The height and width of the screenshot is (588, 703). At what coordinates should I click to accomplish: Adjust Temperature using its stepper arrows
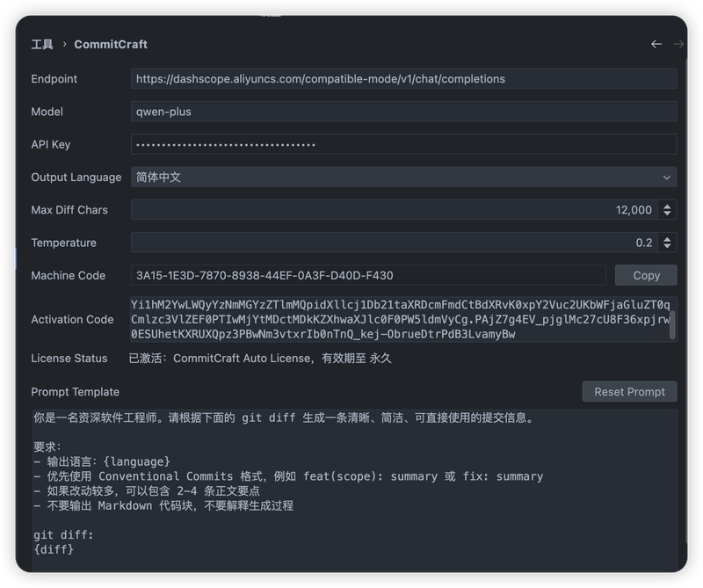[667, 243]
